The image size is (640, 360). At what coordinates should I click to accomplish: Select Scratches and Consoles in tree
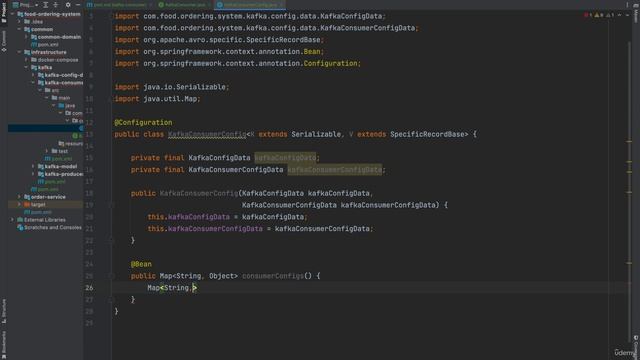click(49, 227)
